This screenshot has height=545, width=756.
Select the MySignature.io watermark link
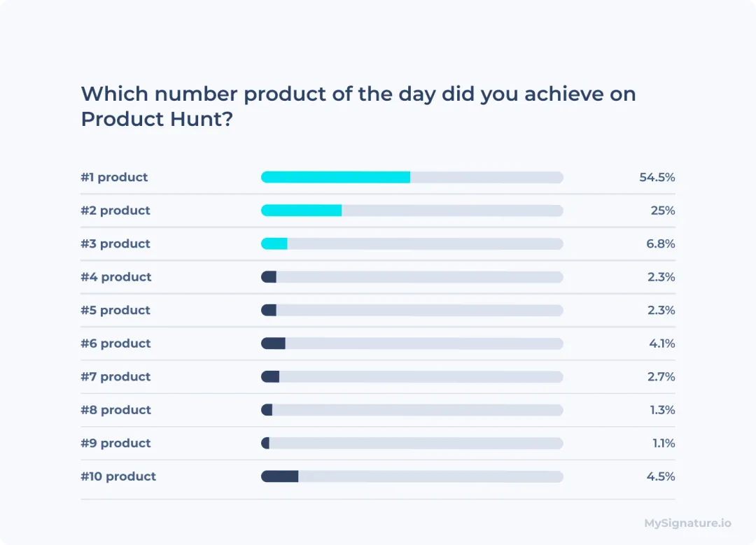pyautogui.click(x=687, y=523)
